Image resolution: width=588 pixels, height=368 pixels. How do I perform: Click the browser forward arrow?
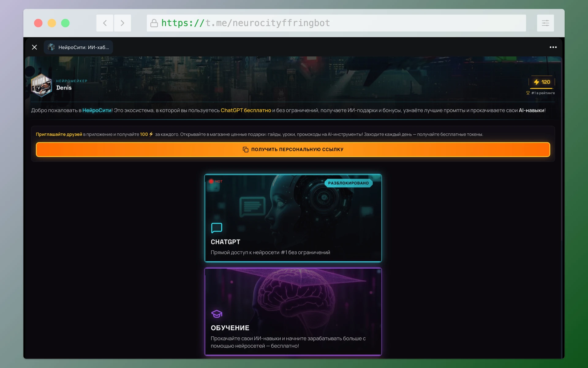[123, 23]
